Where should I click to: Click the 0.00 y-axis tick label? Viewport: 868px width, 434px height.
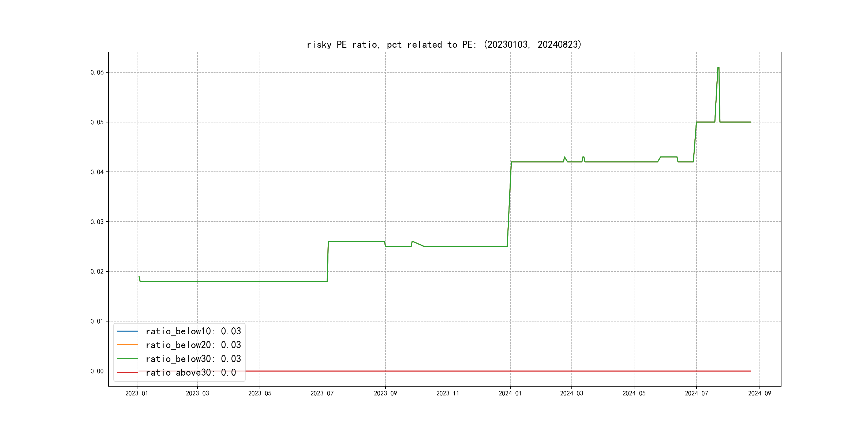click(x=97, y=371)
